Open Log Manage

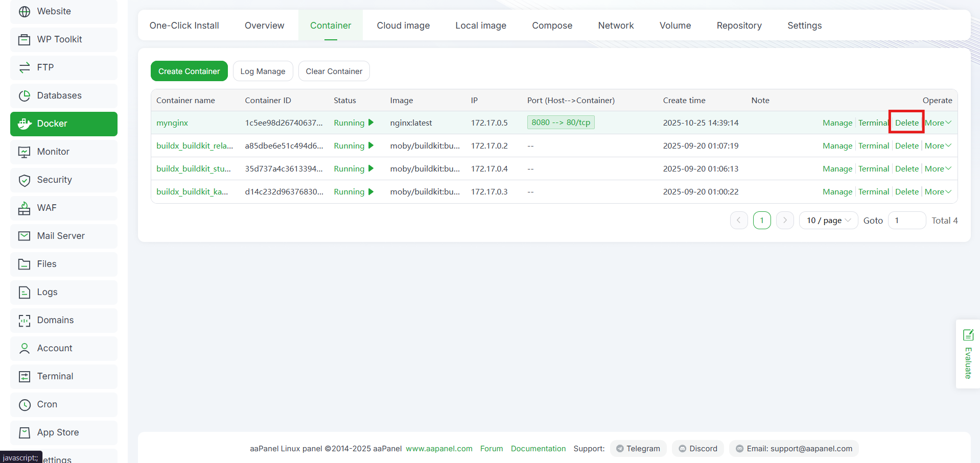pos(263,71)
